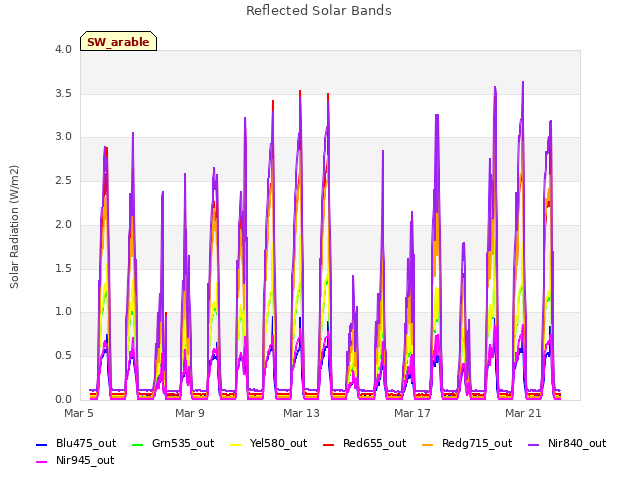Click the 1.5 y-axis tick label

pos(63,268)
